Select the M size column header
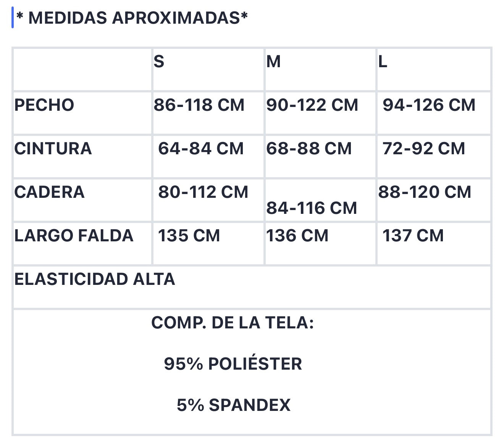The width and height of the screenshot is (504, 438). click(x=320, y=69)
